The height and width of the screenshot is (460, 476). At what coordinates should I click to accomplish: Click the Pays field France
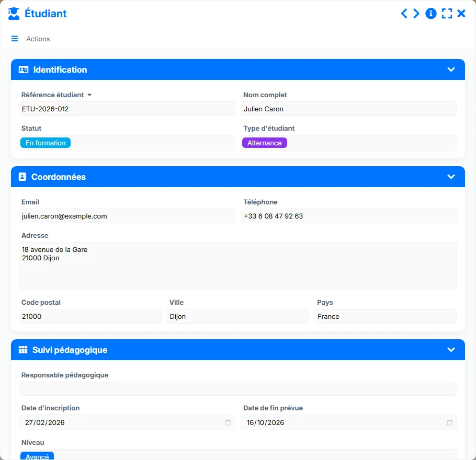386,316
